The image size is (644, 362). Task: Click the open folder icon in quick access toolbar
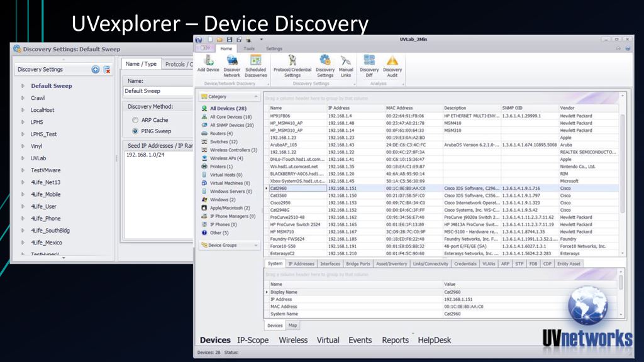click(x=219, y=40)
